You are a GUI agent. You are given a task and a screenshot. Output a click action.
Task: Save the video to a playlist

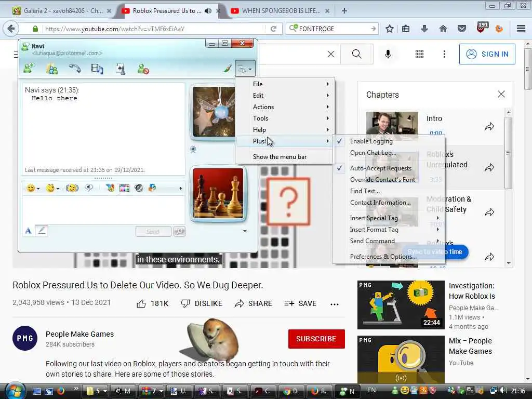tap(300, 303)
